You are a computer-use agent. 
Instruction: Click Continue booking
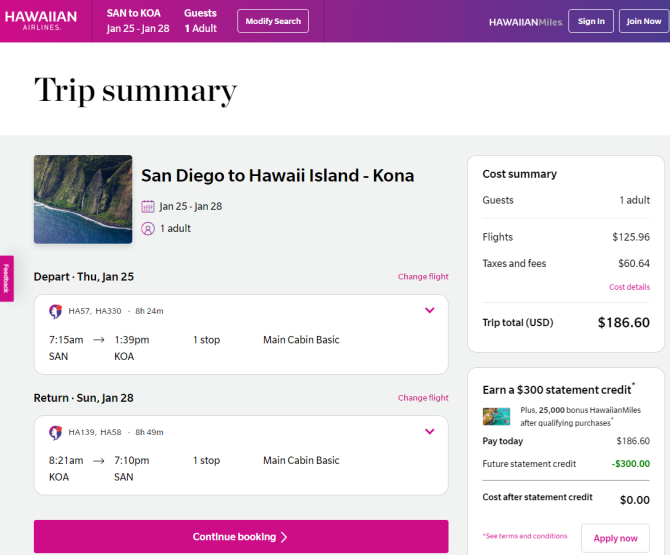241,537
